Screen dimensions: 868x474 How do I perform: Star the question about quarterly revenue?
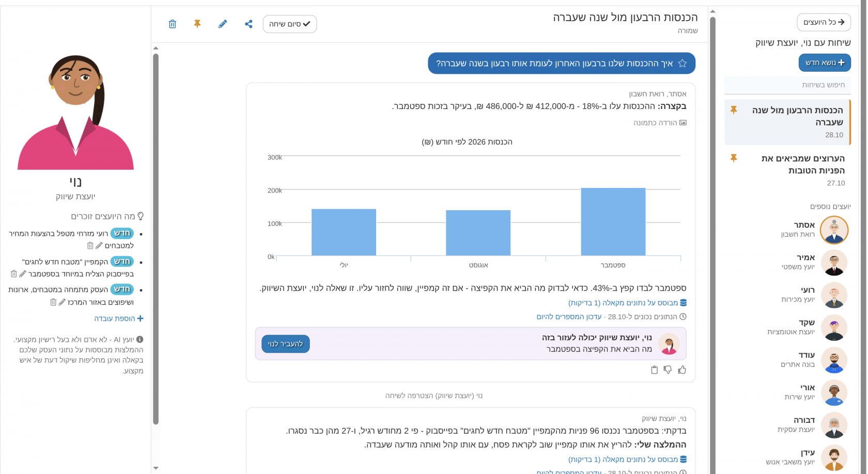coord(683,64)
